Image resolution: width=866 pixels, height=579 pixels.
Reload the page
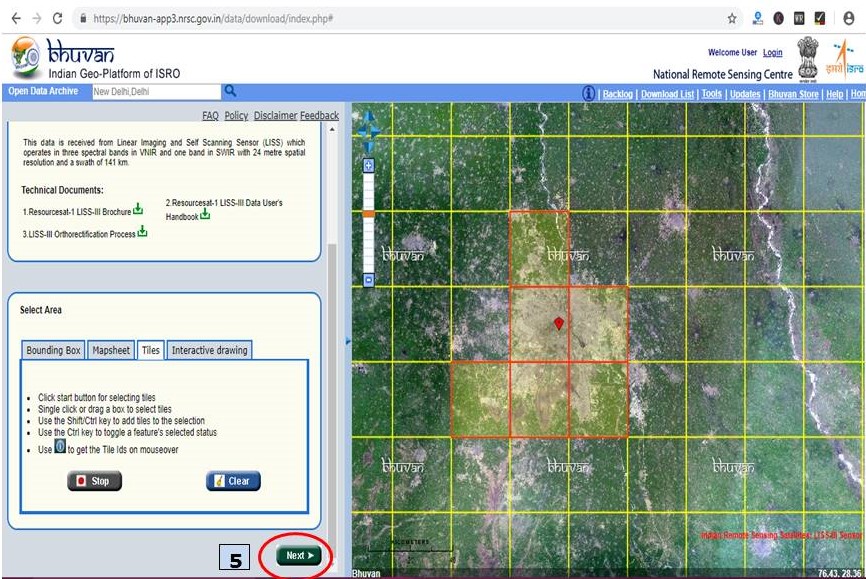(57, 18)
